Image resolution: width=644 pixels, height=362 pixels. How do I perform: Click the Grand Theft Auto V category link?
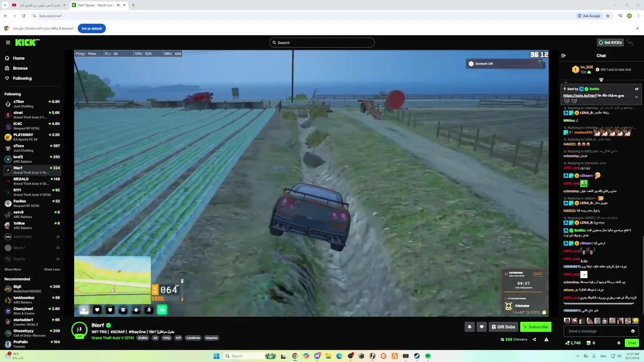coord(113,338)
